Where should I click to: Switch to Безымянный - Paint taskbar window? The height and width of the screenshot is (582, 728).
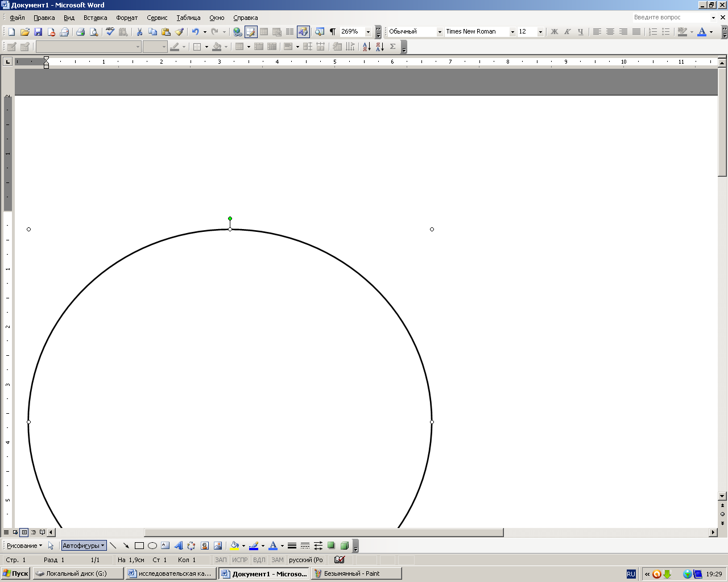(356, 573)
